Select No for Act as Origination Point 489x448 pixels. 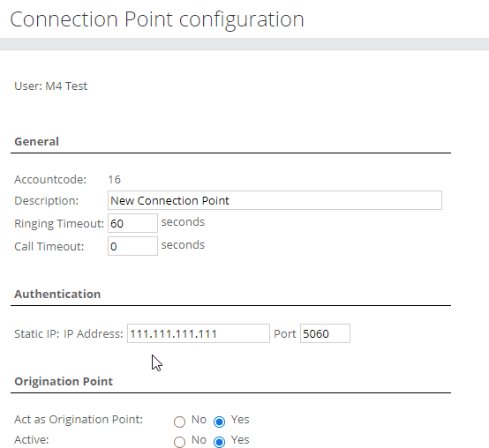(180, 422)
